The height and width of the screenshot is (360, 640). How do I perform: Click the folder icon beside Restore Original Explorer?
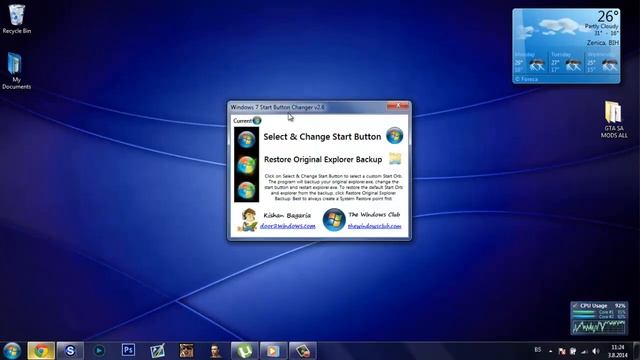(x=395, y=158)
